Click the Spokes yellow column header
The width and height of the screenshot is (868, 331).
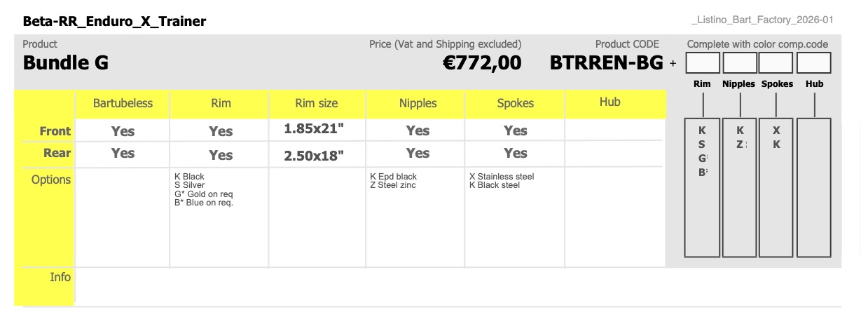(516, 104)
